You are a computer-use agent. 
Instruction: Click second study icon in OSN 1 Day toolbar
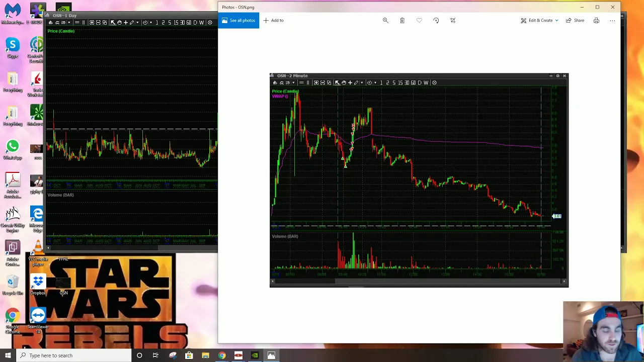(x=57, y=23)
